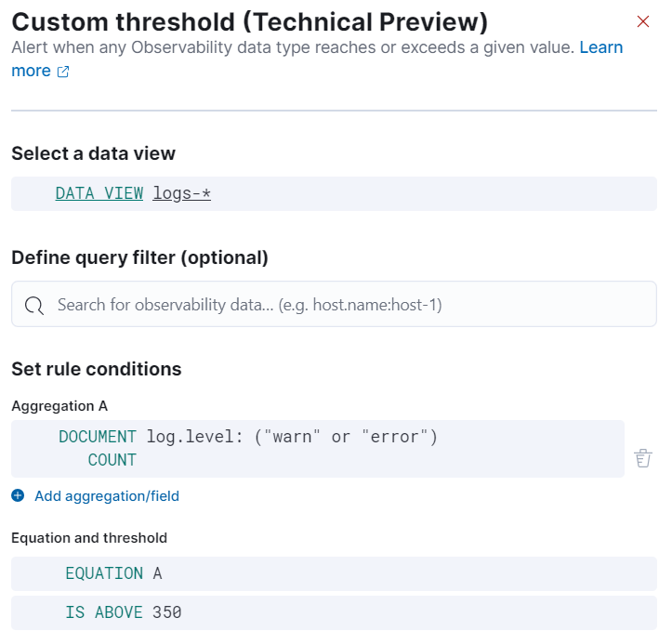The image size is (672, 644).
Task: Click Add aggregation/field link text
Action: coord(107,496)
